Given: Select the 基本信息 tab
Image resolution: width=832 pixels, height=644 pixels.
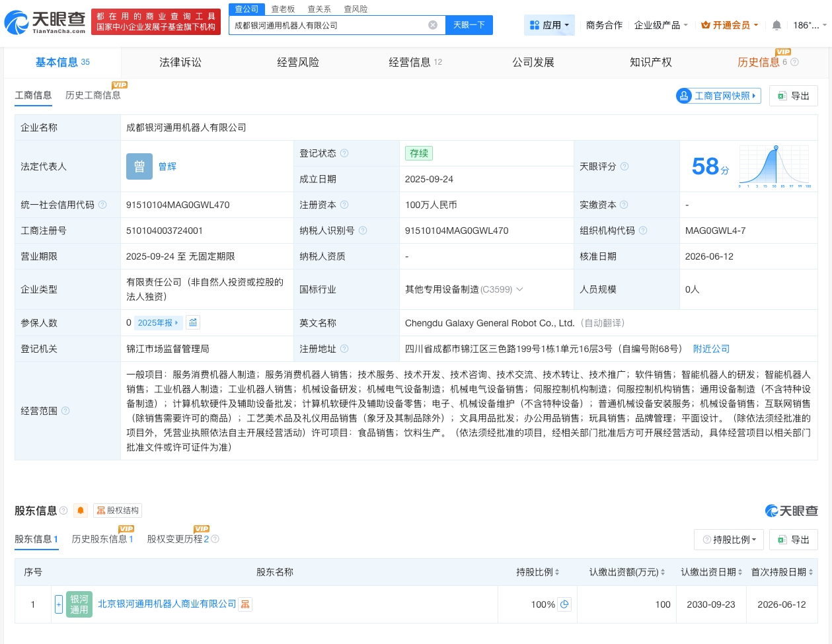Looking at the screenshot, I should tap(62, 62).
